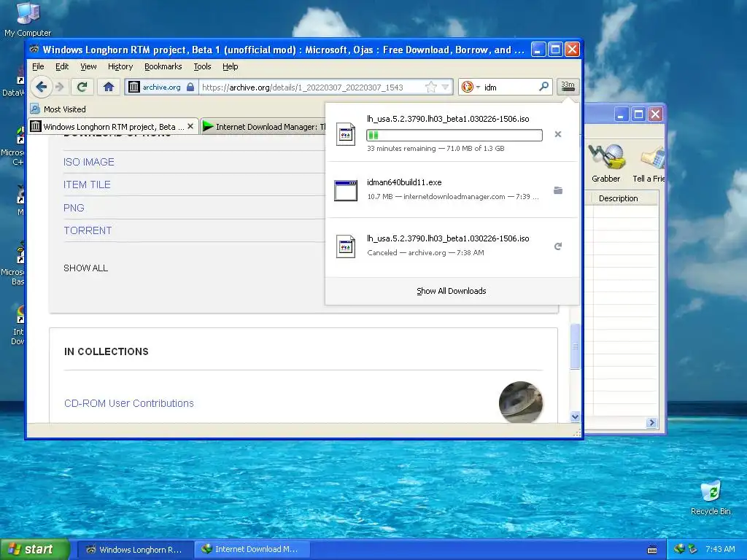This screenshot has width=747, height=560.
Task: Click the archive.org site identity icon
Action: pos(134,87)
